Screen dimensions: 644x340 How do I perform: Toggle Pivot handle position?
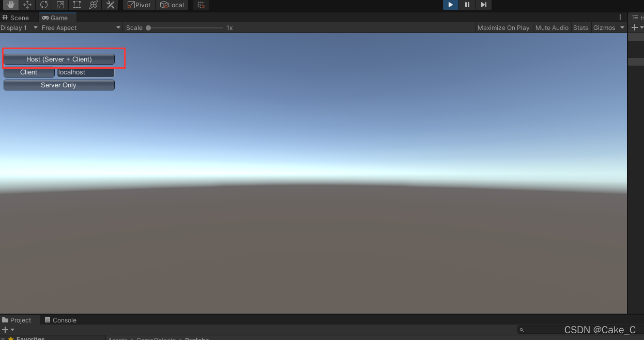coord(140,5)
